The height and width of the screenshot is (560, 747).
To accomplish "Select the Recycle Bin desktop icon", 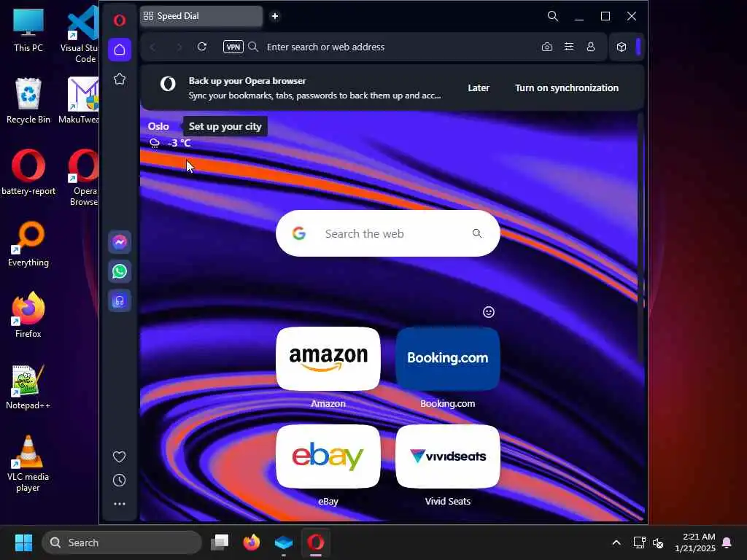I will 28,101.
